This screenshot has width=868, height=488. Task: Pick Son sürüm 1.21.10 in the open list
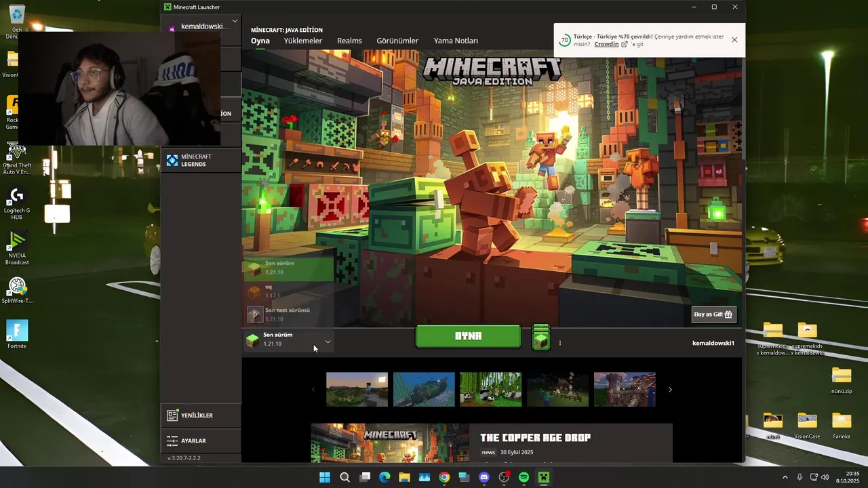pyautogui.click(x=288, y=268)
